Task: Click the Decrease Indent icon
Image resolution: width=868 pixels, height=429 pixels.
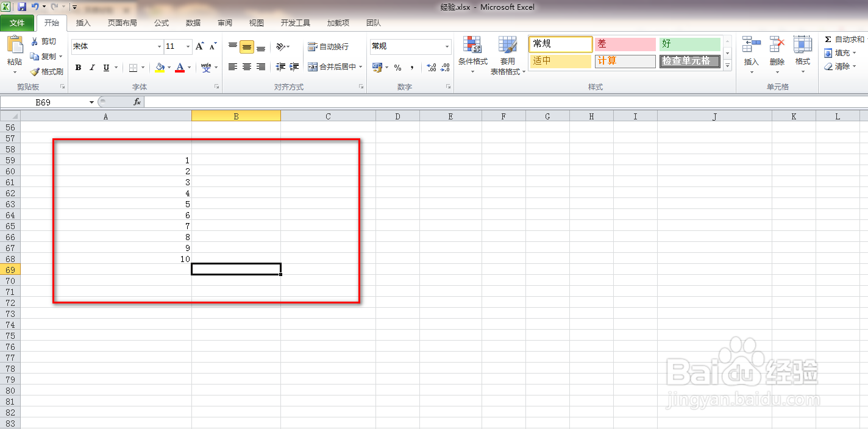Action: (280, 67)
